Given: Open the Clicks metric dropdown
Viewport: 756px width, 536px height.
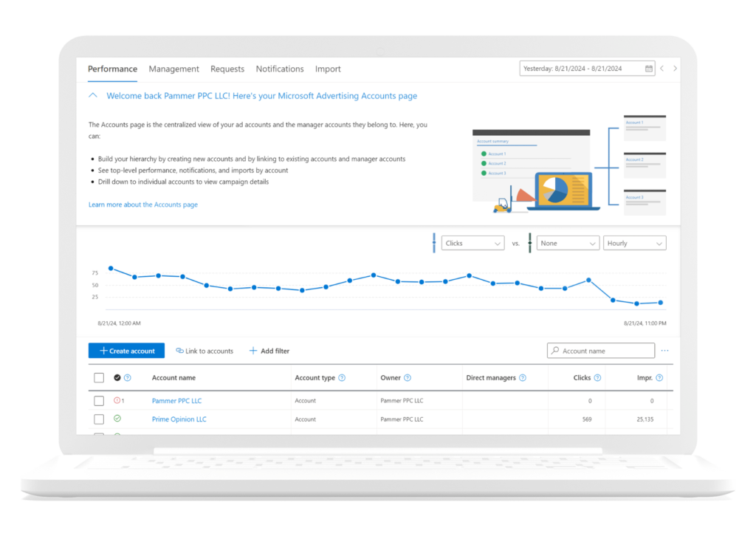Looking at the screenshot, I should coord(472,243).
